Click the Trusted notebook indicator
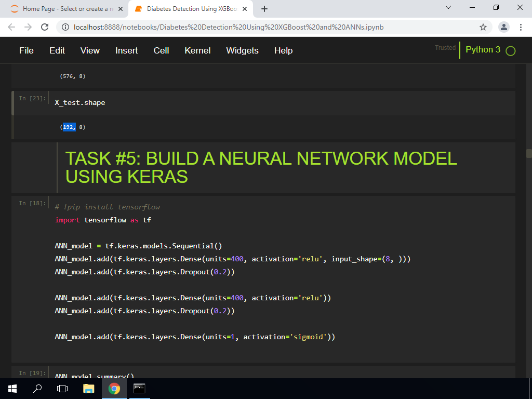This screenshot has width=532, height=399. point(445,48)
